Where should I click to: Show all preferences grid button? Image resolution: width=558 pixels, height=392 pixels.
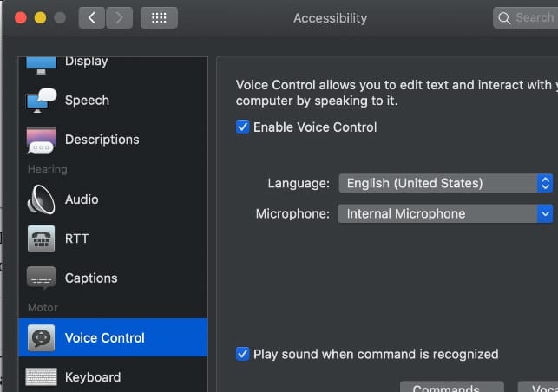[158, 17]
